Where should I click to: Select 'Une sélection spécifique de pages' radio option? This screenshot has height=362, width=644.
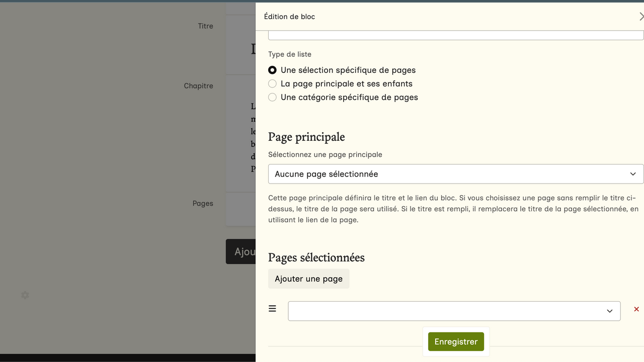coord(272,70)
